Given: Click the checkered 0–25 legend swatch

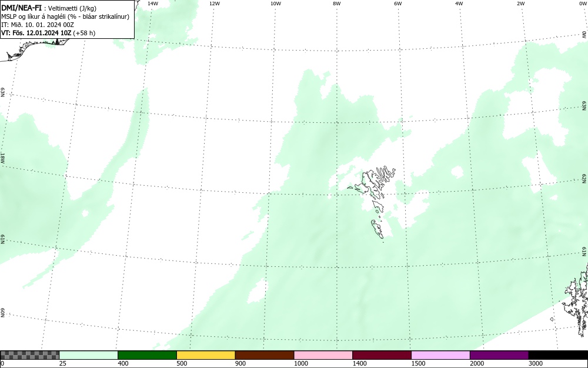Looking at the screenshot, I should pos(29,355).
